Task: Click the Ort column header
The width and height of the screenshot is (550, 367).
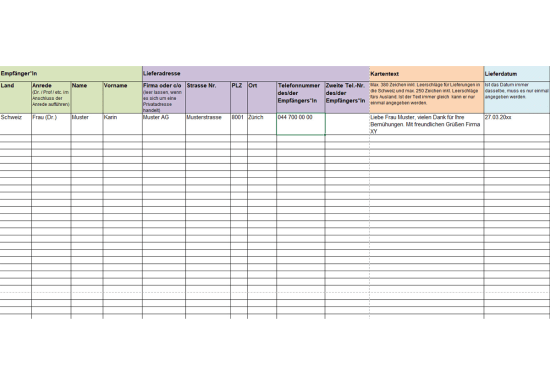Action: coord(262,97)
